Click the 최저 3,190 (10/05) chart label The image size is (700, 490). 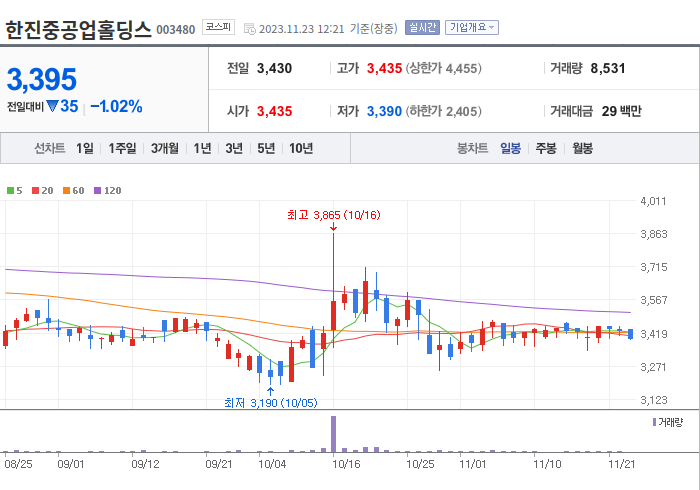(x=271, y=403)
